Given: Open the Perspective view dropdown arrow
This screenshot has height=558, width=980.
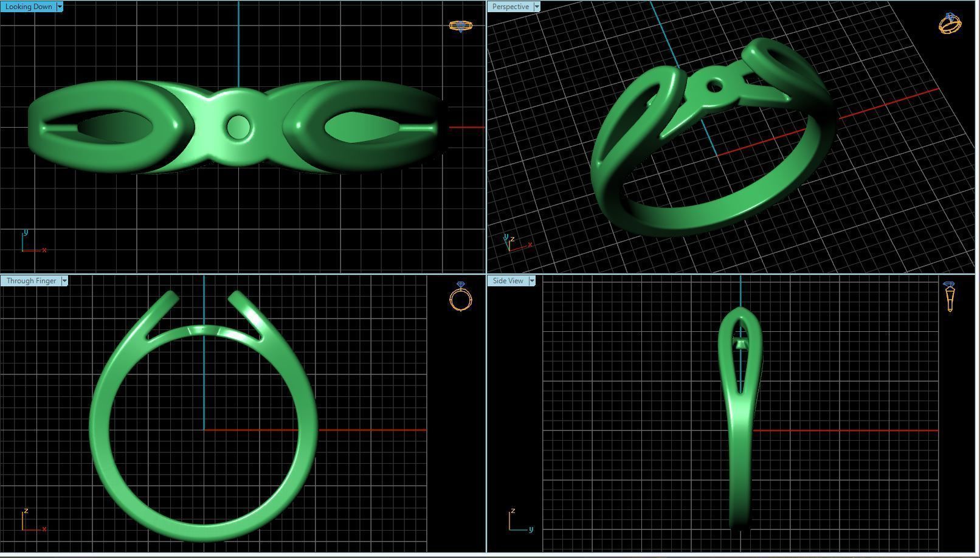Looking at the screenshot, I should tap(537, 7).
